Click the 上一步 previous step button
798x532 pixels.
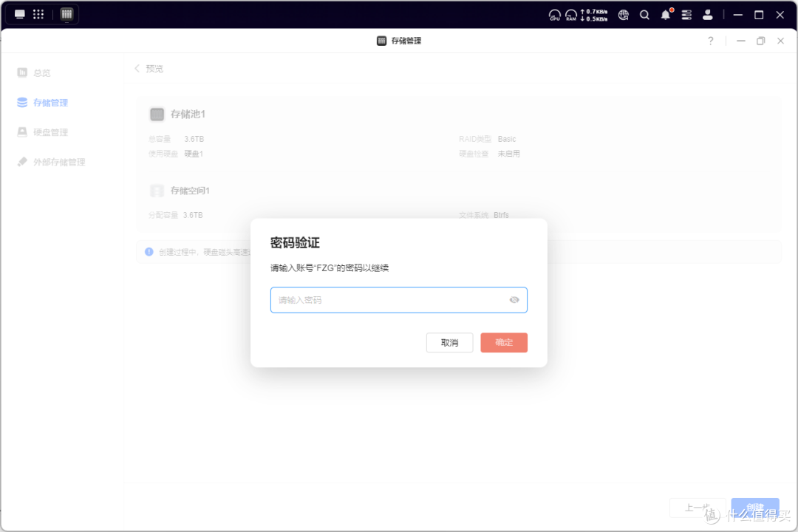click(698, 508)
